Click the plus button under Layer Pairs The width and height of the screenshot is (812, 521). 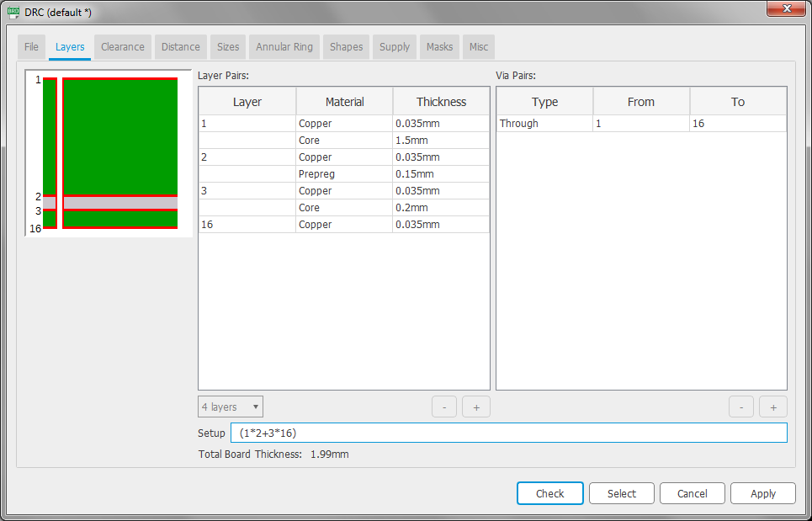[x=476, y=407]
